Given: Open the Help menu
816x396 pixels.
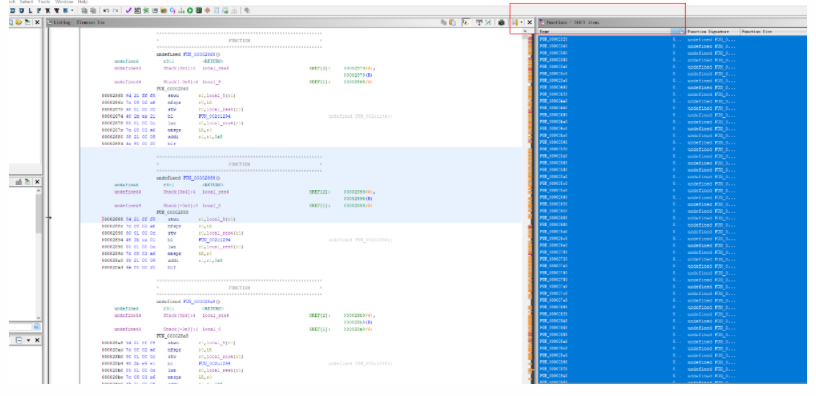Looking at the screenshot, I should 83,2.
